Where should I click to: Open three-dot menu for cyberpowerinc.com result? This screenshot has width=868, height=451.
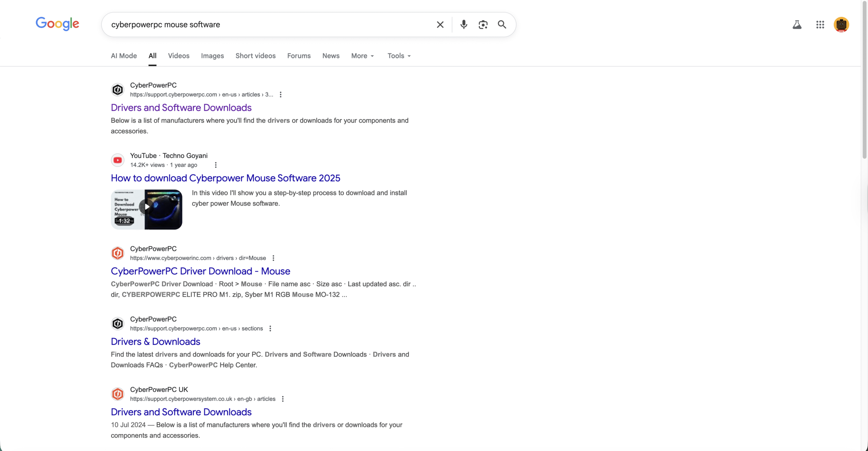273,258
